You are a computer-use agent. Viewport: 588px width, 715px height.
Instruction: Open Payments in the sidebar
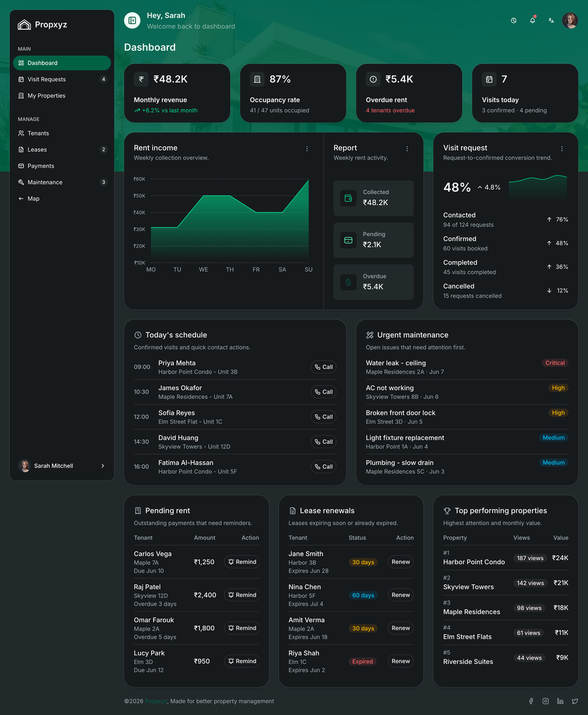[x=62, y=166]
